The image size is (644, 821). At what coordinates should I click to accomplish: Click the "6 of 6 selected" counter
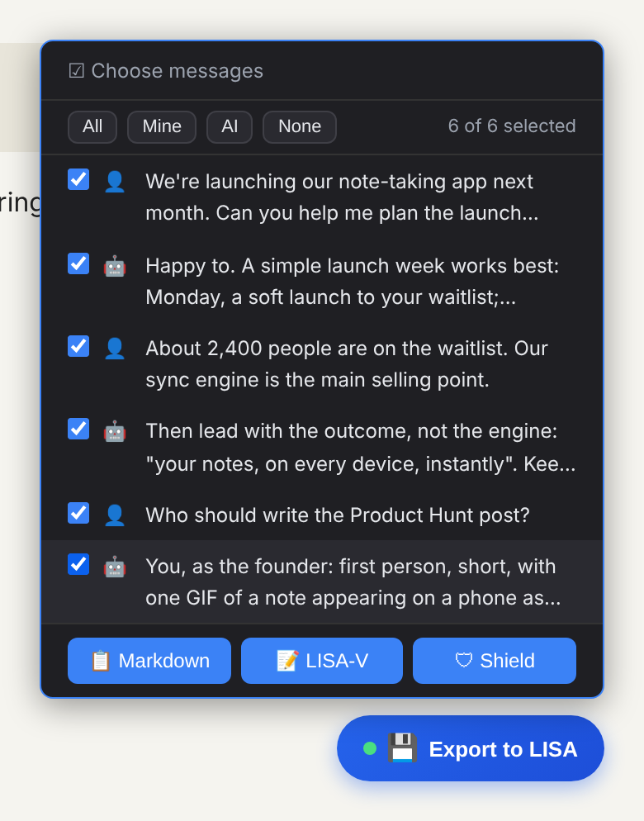click(512, 126)
